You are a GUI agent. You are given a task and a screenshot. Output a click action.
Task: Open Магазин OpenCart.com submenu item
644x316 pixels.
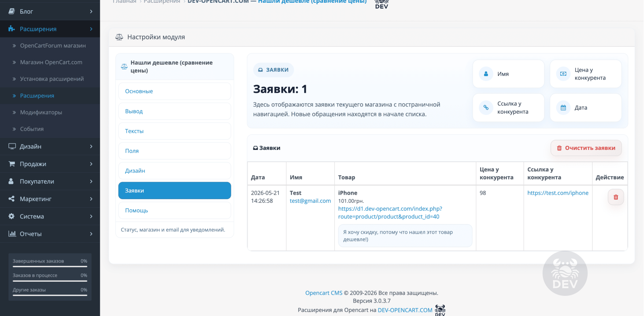[x=50, y=62]
